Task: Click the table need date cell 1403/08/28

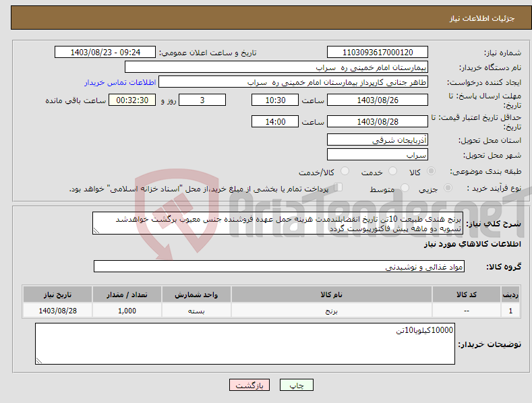Action: point(58,311)
